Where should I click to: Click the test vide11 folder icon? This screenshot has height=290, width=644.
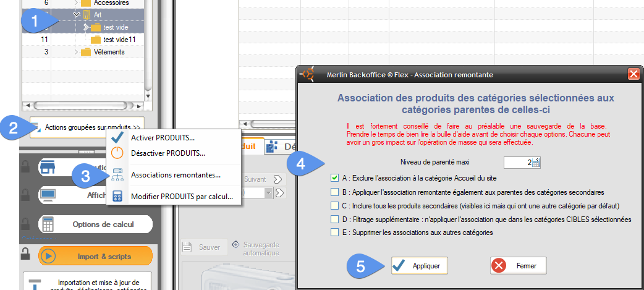pyautogui.click(x=96, y=40)
